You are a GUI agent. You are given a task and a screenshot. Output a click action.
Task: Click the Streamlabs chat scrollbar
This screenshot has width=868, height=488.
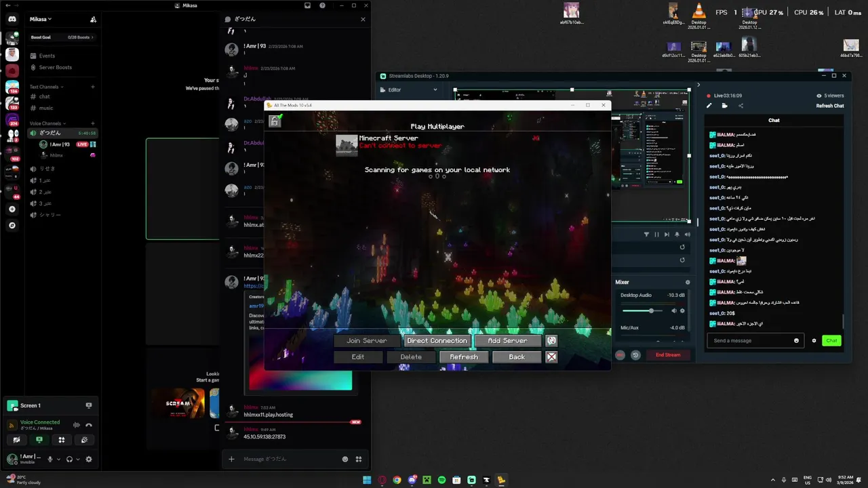(x=844, y=321)
